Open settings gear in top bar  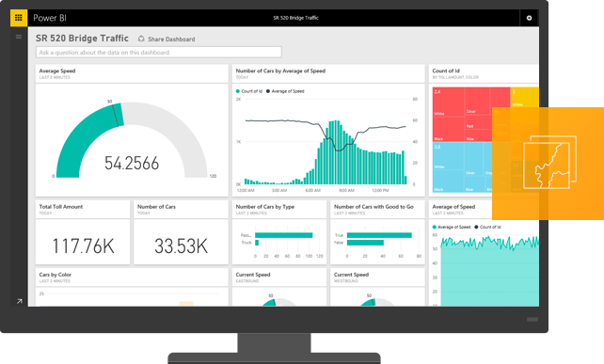pyautogui.click(x=529, y=18)
